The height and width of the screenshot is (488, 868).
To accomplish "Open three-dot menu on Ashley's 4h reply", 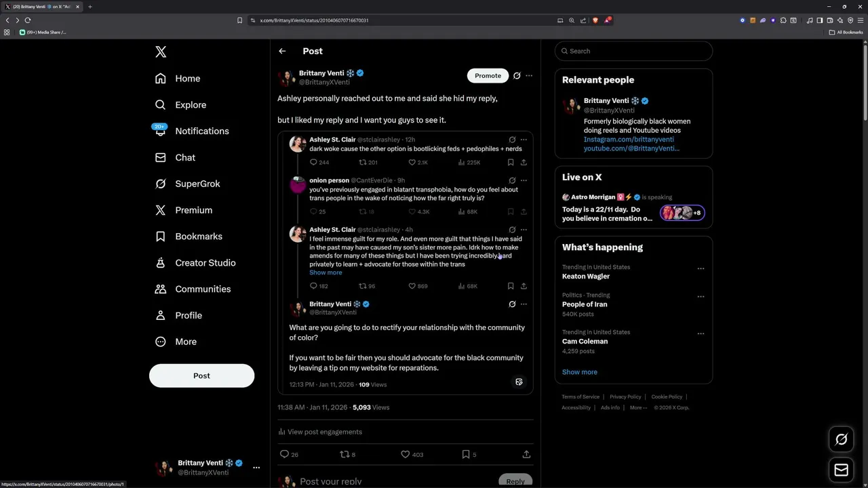I will point(524,230).
